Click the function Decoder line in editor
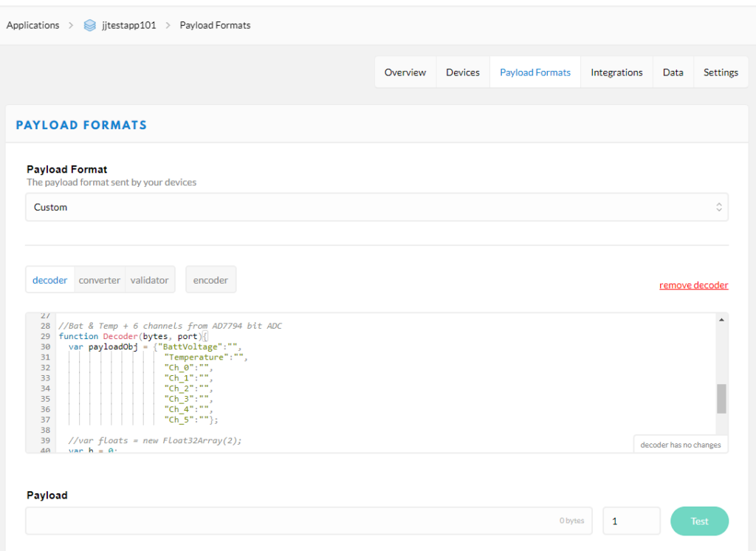Image resolution: width=756 pixels, height=551 pixels. tap(133, 336)
